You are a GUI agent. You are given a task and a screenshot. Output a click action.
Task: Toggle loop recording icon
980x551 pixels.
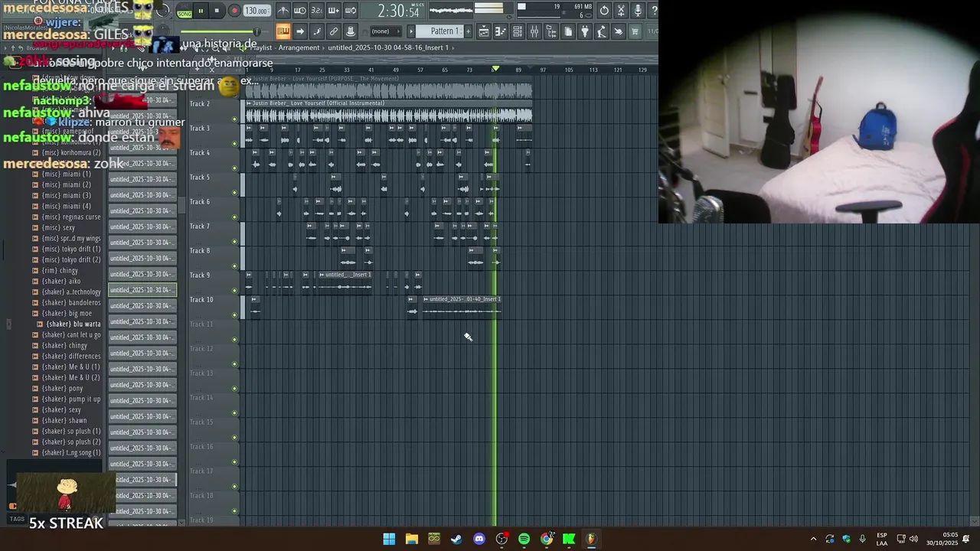point(351,11)
